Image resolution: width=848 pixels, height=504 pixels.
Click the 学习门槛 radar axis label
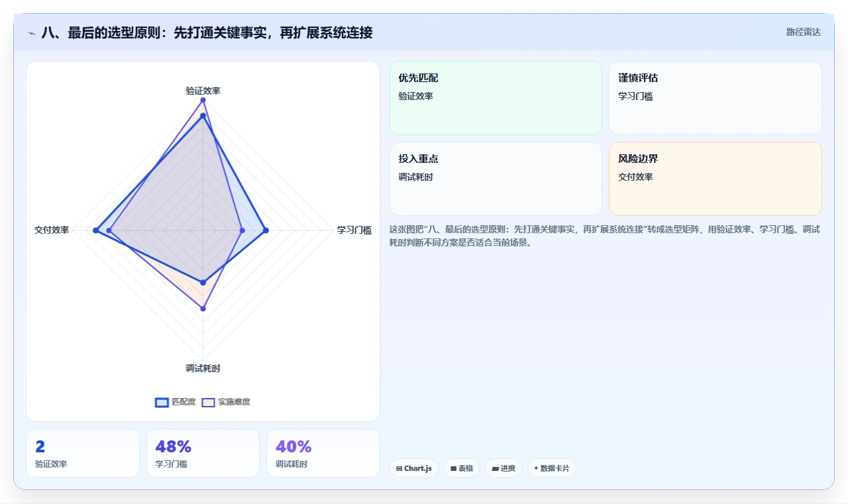tap(354, 230)
